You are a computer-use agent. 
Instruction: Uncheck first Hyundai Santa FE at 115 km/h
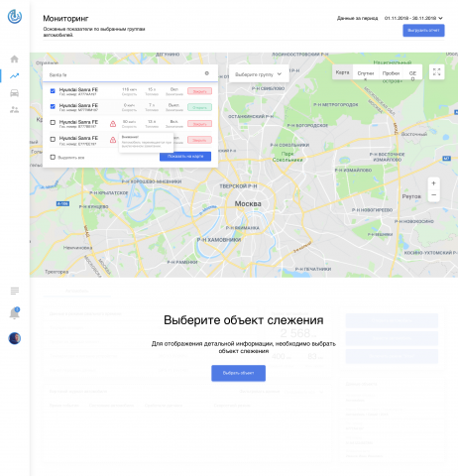pos(53,91)
